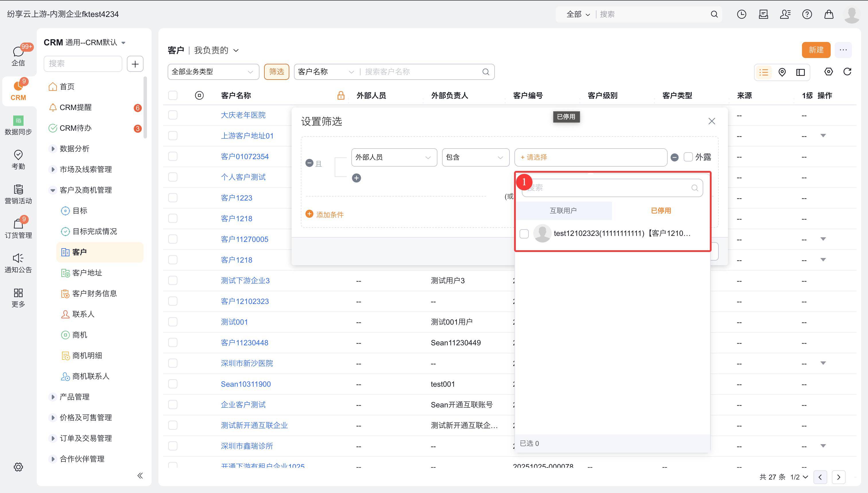Click the sidebar settings gear icon
The height and width of the screenshot is (493, 868).
click(18, 467)
